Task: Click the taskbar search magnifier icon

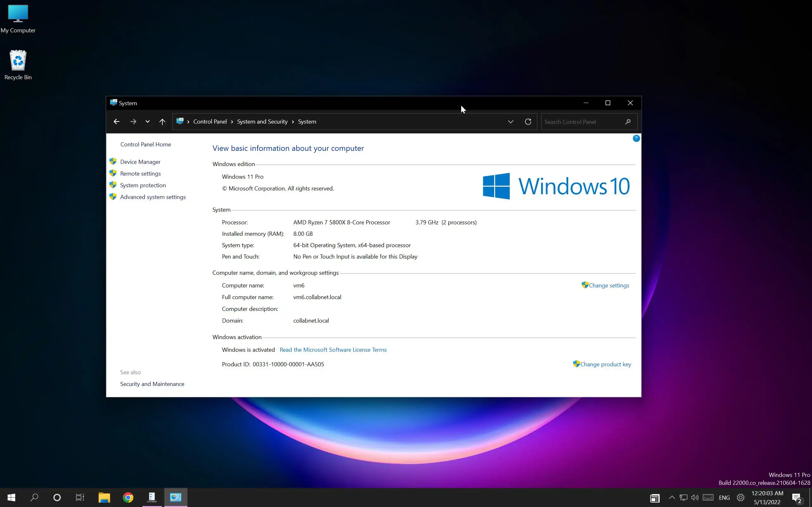Action: [x=34, y=497]
